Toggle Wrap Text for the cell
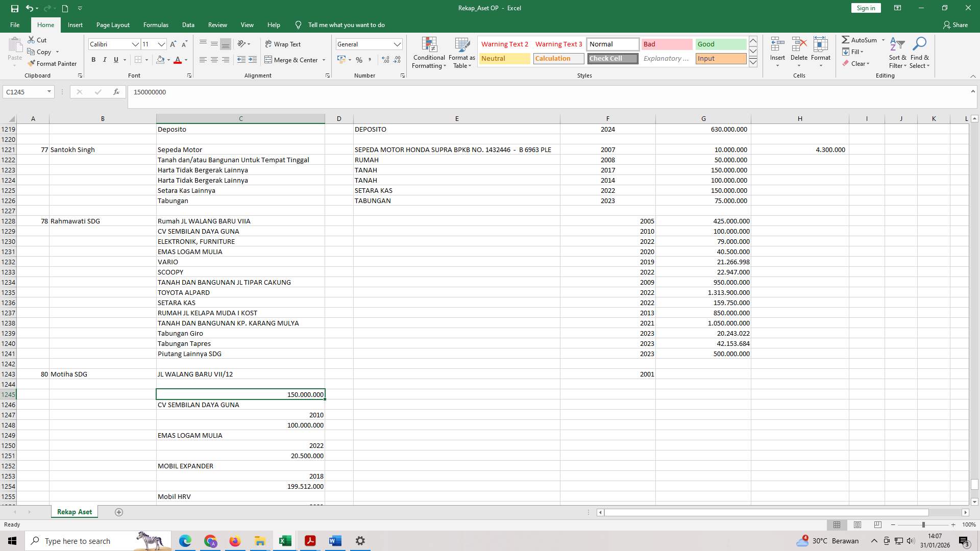This screenshot has height=551, width=980. pos(283,44)
